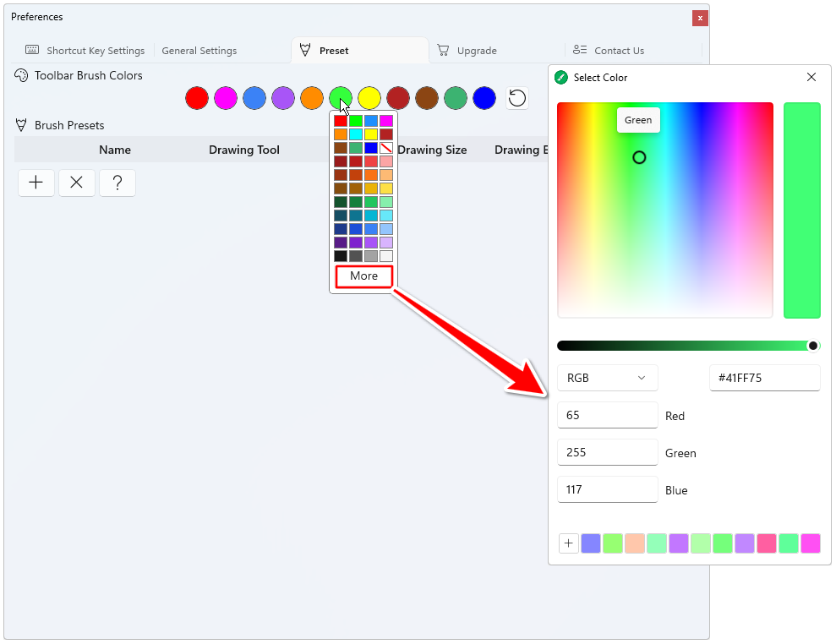Pick the lavender swatch in purple palette row

tap(386, 243)
